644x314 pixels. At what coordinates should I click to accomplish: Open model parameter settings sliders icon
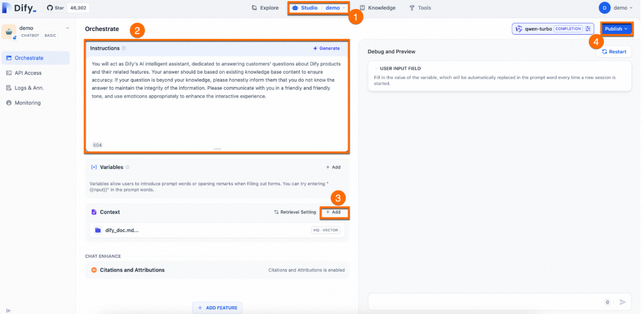[588, 29]
